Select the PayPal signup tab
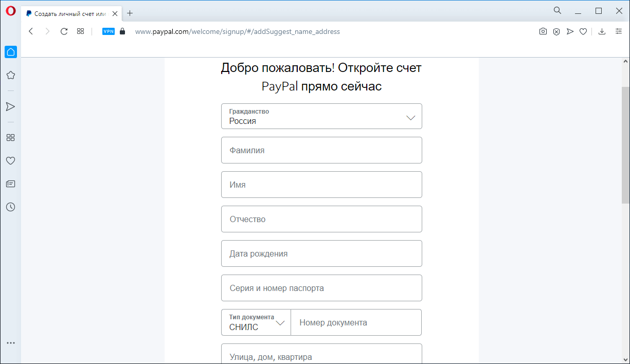Viewport: 630px width, 364px height. [x=72, y=13]
